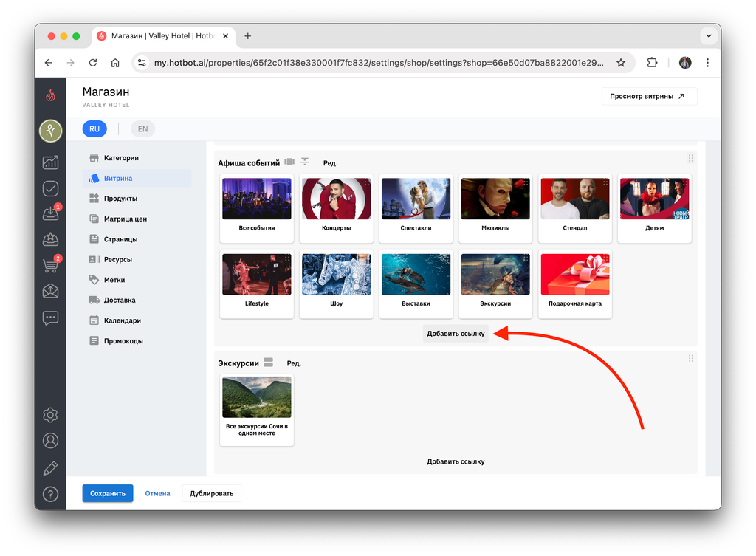
Task: Open the Спектакли card
Action: [416, 208]
